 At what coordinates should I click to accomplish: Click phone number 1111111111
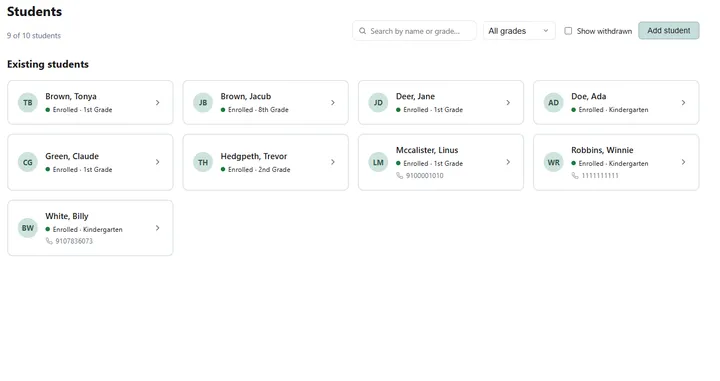[x=600, y=175]
